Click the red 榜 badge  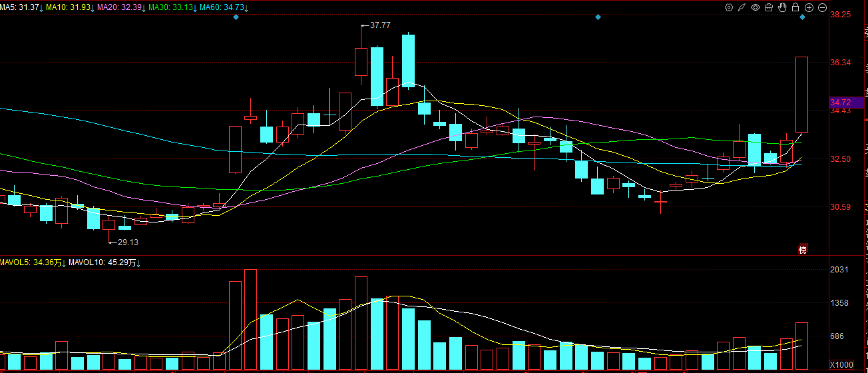tap(803, 250)
